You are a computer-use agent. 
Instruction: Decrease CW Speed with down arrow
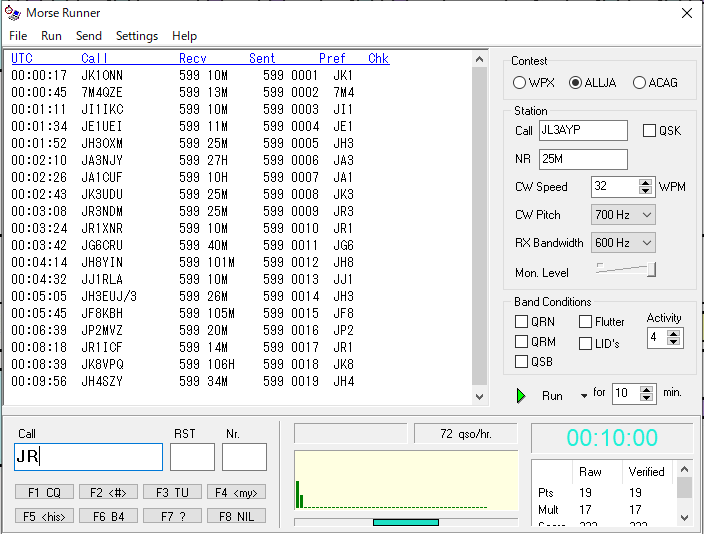point(646,190)
